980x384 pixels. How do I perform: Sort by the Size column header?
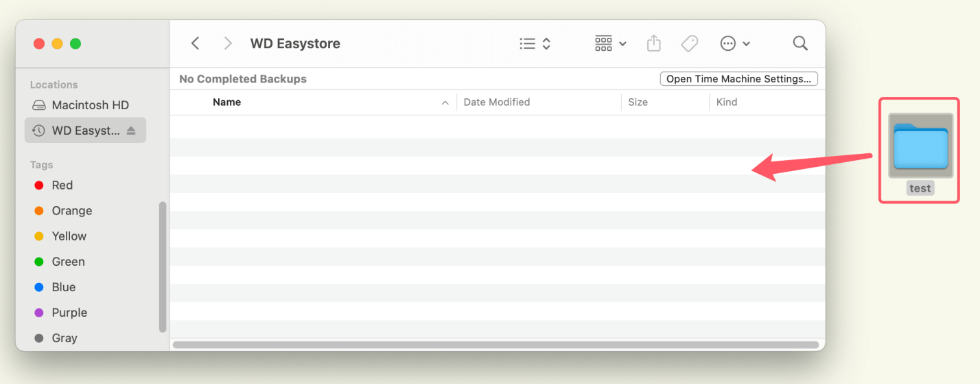638,102
